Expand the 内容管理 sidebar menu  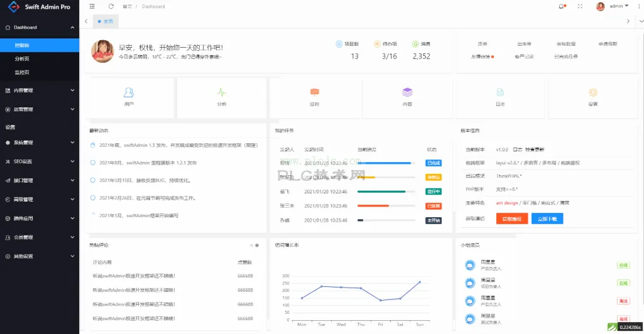click(x=72, y=90)
